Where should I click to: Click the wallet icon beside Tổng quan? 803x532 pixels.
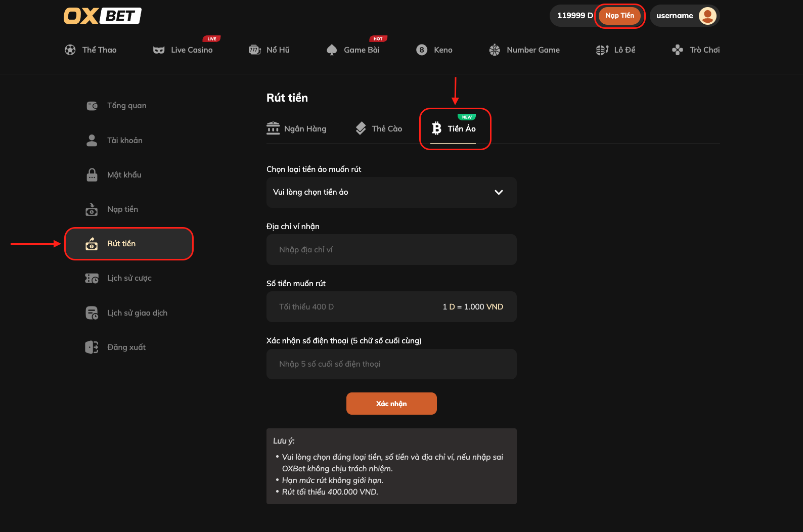pyautogui.click(x=92, y=106)
